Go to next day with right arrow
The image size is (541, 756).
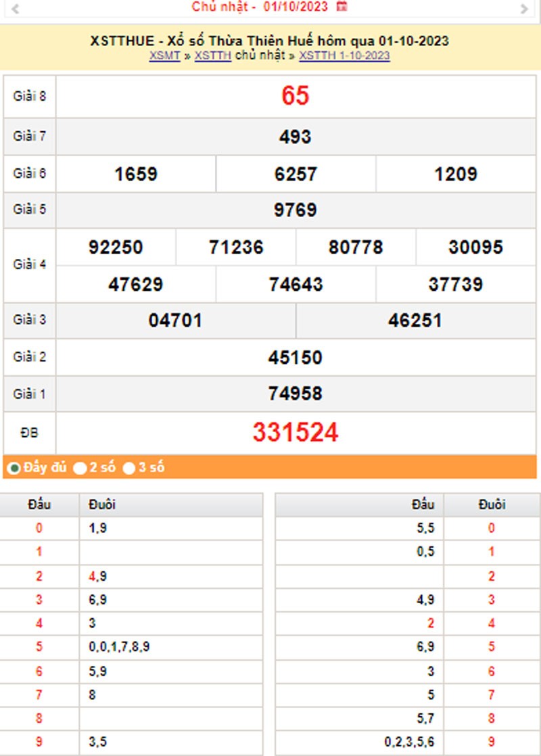525,9
